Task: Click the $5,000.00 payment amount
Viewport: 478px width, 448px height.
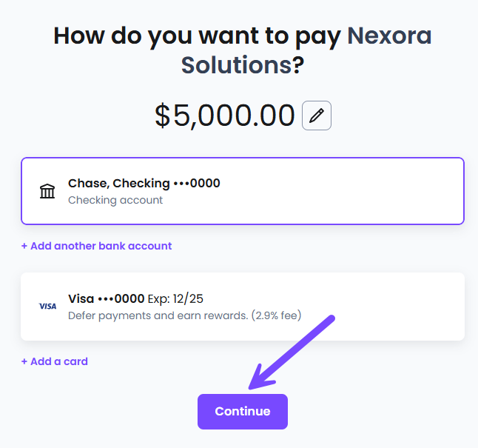Action: coord(225,116)
